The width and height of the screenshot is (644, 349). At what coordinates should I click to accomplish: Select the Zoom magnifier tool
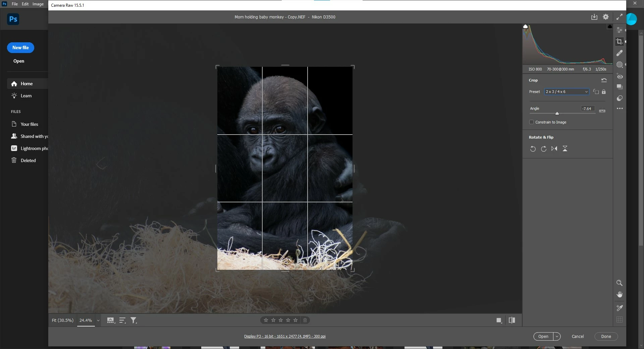tap(620, 283)
